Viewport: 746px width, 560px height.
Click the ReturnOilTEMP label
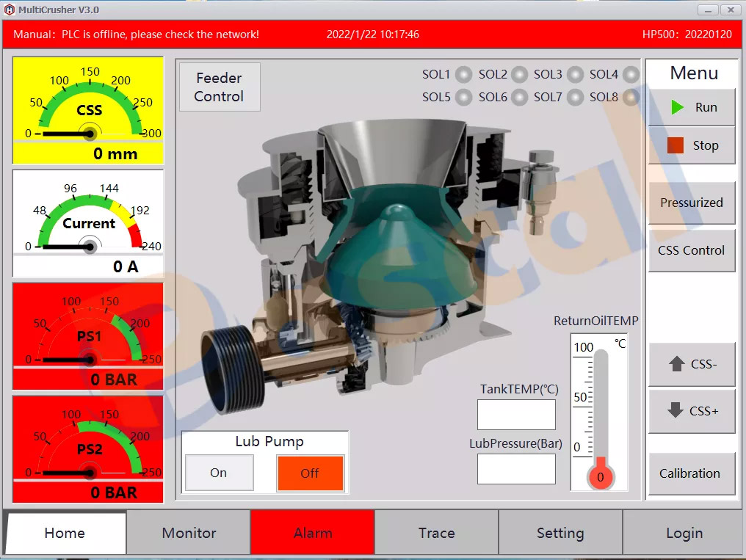tap(595, 321)
